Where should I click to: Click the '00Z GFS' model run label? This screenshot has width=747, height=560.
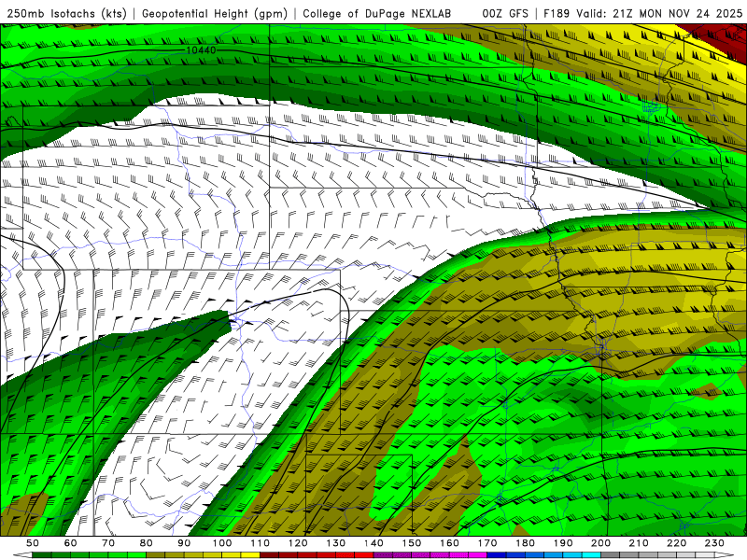505,13
